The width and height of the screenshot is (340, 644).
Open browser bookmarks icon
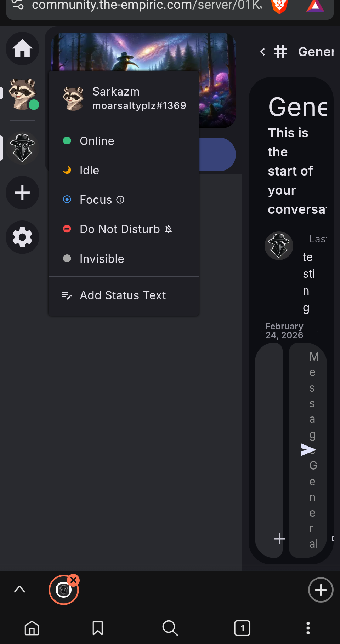pyautogui.click(x=97, y=628)
